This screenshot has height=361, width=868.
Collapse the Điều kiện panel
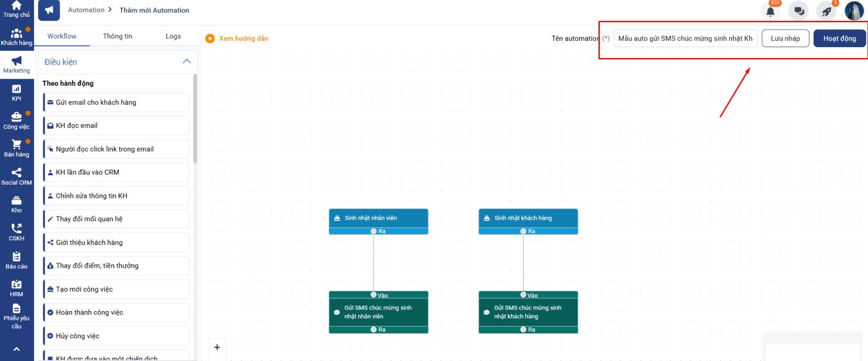[187, 62]
